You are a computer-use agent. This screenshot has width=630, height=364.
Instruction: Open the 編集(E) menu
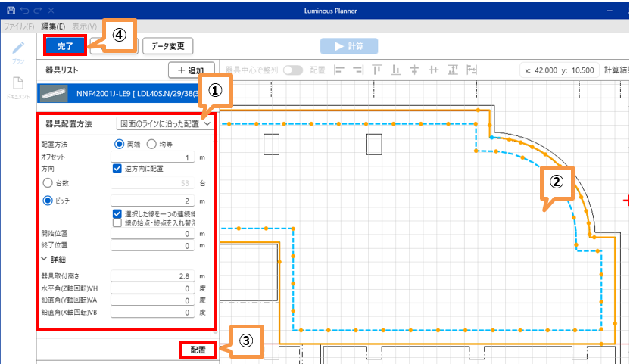(53, 26)
